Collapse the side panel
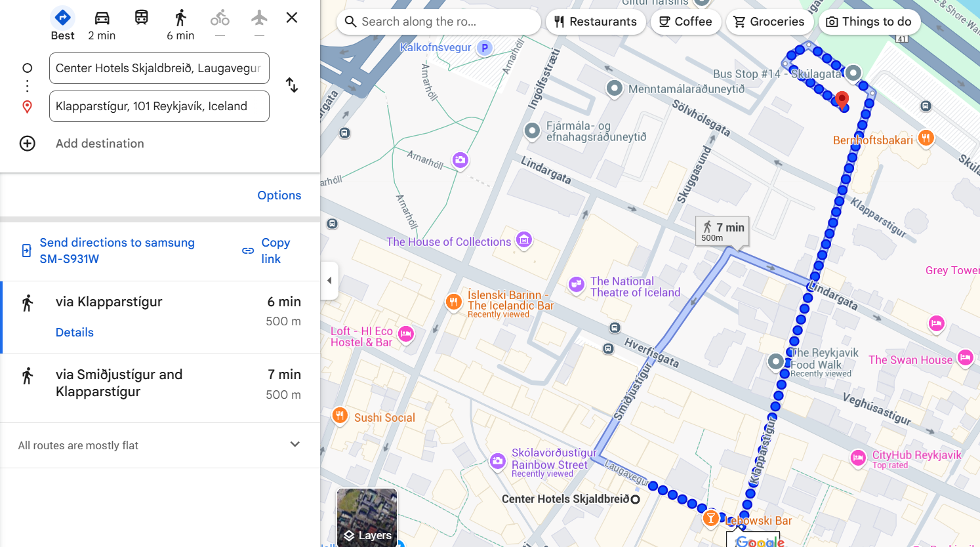 329,281
